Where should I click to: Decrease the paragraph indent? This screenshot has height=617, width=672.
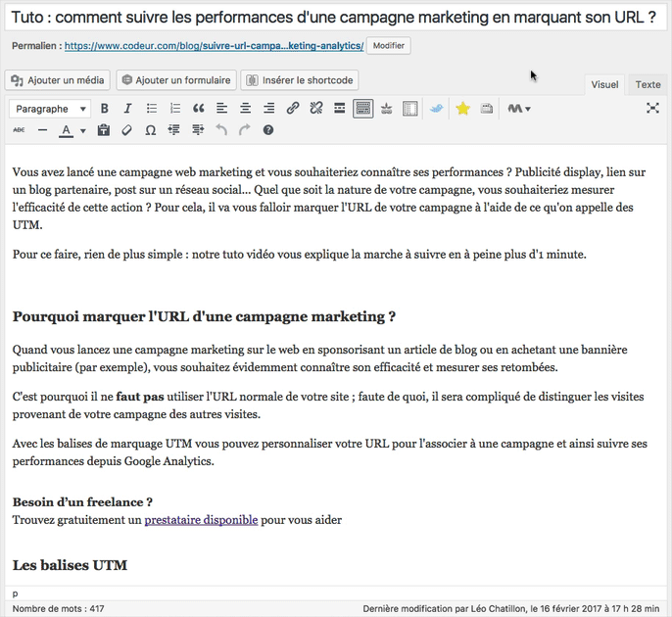click(x=174, y=130)
